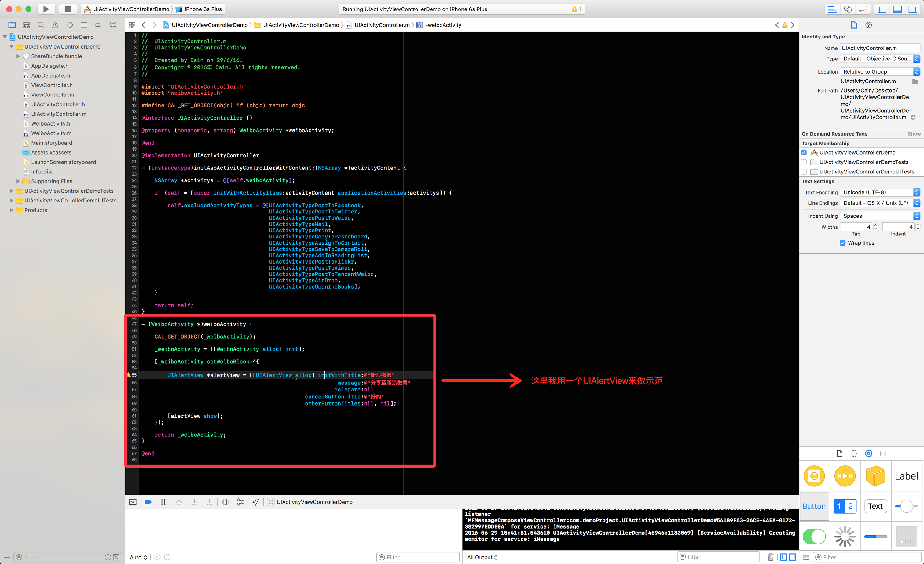Open Quick Help inspector (question mark icon)
The height and width of the screenshot is (564, 924).
click(x=868, y=25)
